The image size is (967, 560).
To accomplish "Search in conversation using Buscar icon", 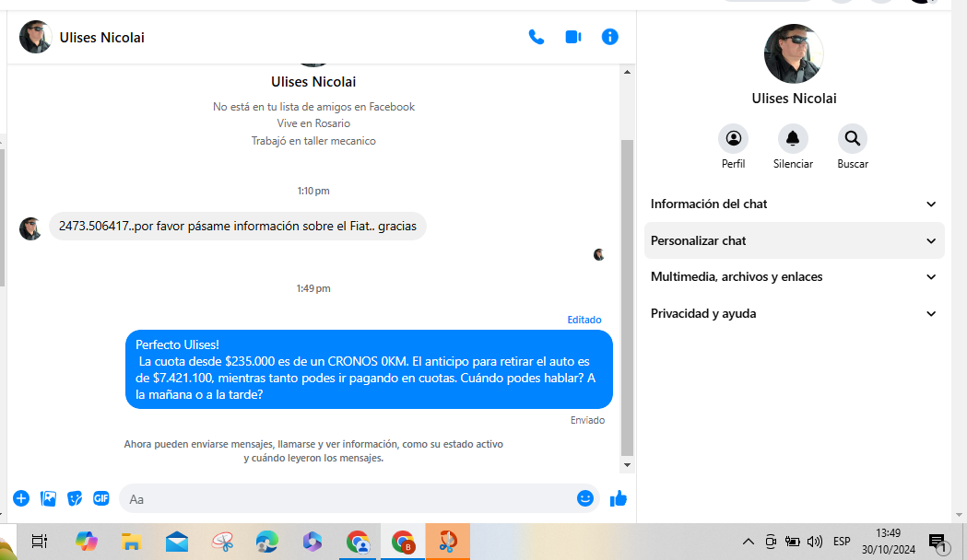I will click(x=853, y=139).
